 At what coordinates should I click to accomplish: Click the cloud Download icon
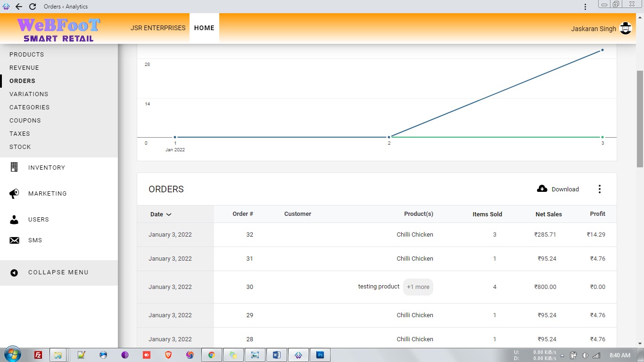pos(542,189)
